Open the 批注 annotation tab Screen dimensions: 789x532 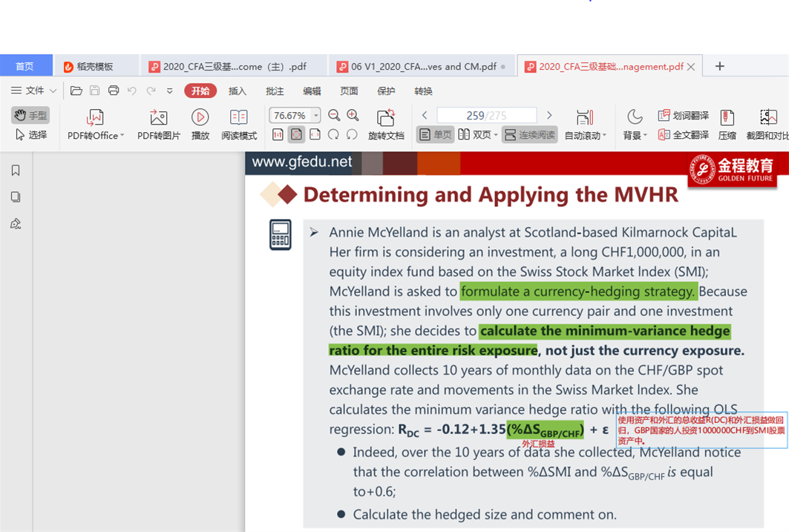coord(275,91)
